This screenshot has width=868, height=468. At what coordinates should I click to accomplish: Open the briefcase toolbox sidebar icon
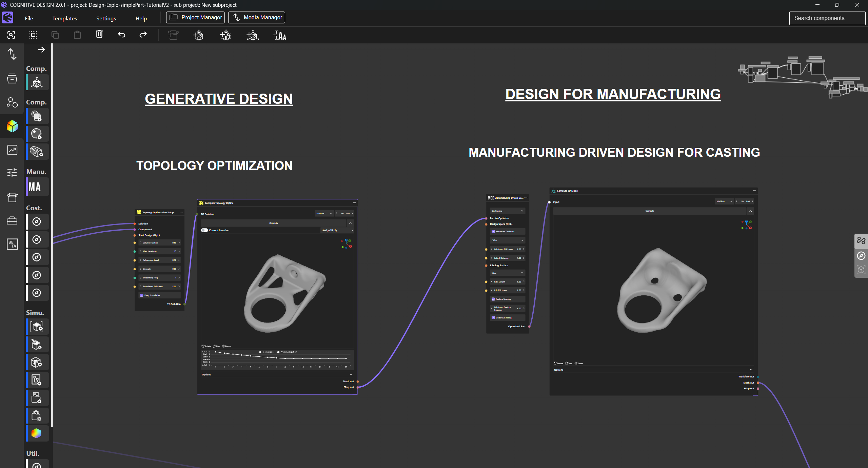[x=12, y=221]
